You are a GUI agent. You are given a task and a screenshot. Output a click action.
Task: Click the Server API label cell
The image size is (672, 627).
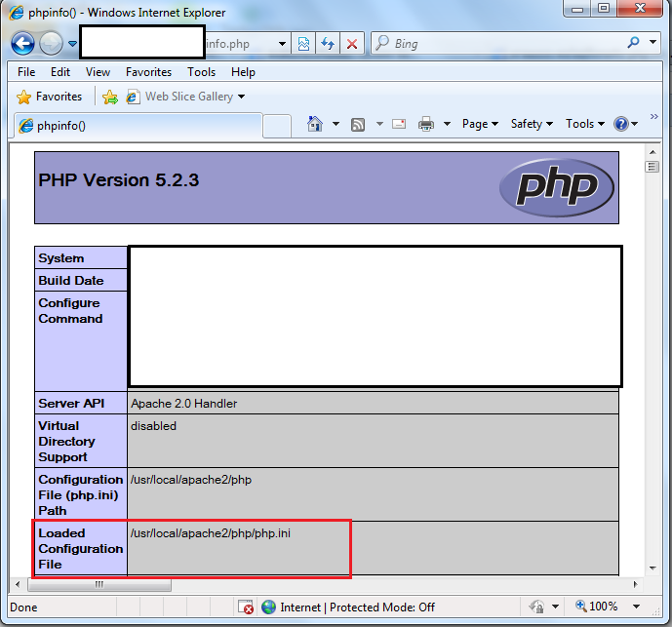[81, 404]
